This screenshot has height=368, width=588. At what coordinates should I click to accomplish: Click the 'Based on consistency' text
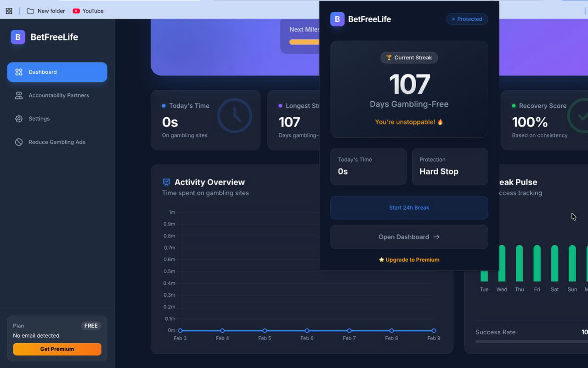(x=540, y=136)
